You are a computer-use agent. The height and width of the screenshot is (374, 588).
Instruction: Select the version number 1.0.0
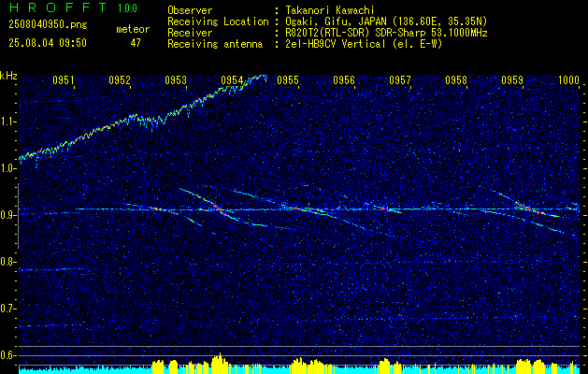click(127, 8)
